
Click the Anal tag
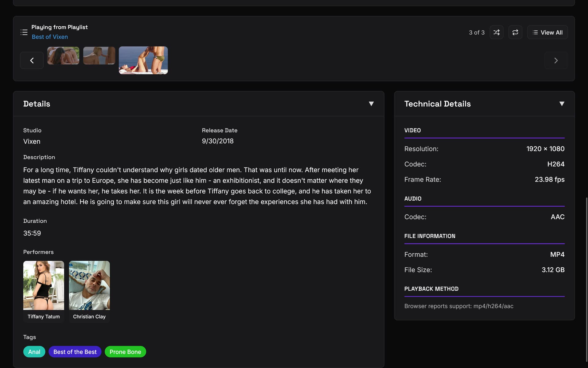tap(34, 352)
